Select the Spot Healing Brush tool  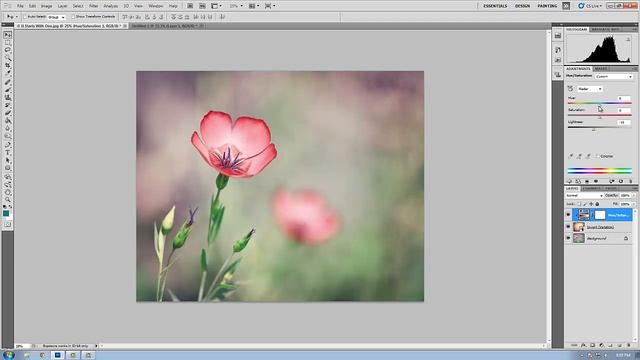pos(7,82)
